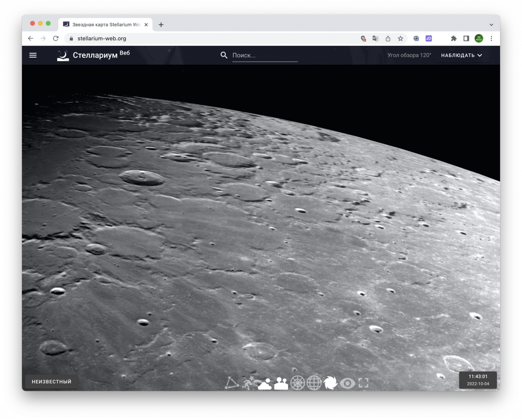Show the equatorial grid

pos(314,383)
